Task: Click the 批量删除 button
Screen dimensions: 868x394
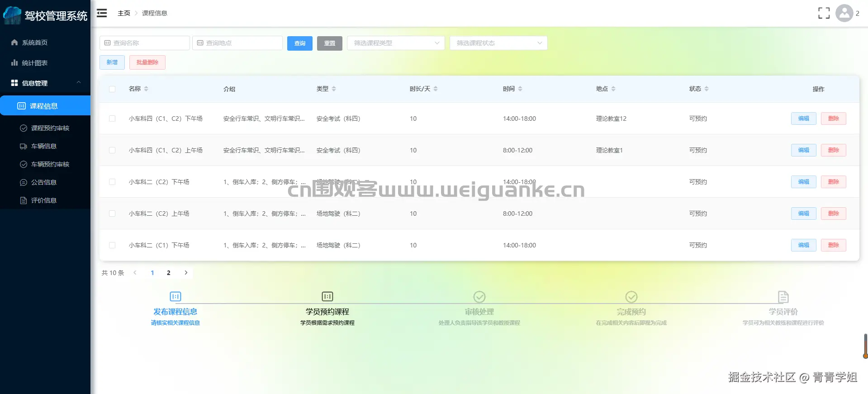Action: point(147,62)
